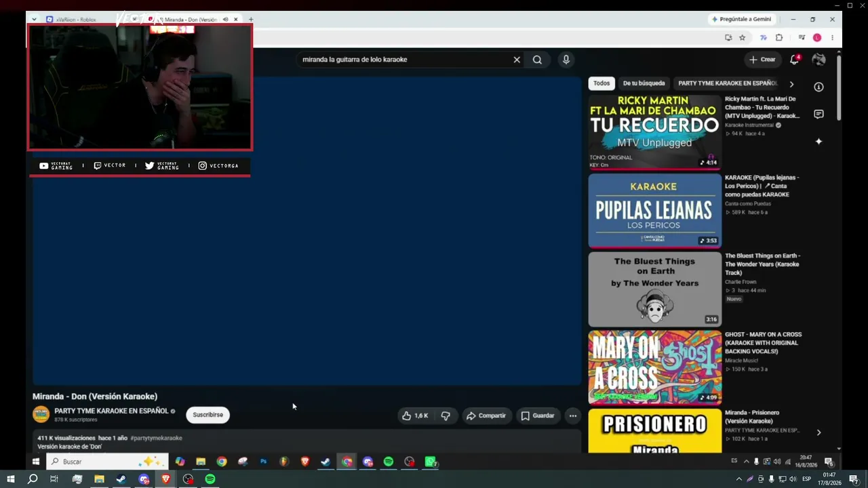Open Chrome three-dot menu
Screen dimensions: 868x488
[832, 38]
